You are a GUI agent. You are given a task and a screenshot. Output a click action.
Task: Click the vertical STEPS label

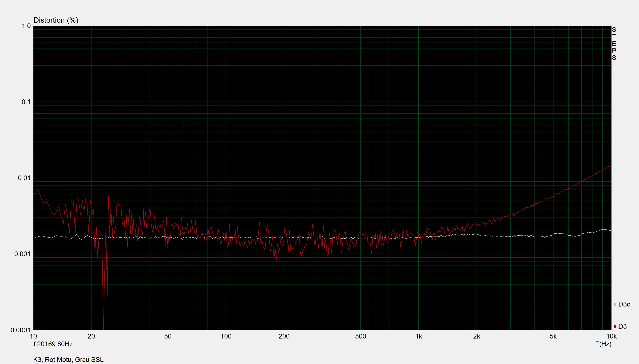click(614, 43)
